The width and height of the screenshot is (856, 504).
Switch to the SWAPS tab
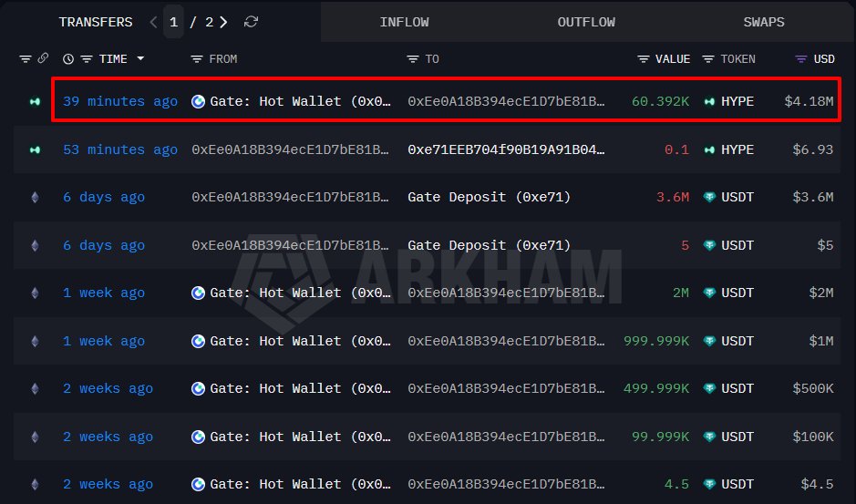(x=764, y=22)
